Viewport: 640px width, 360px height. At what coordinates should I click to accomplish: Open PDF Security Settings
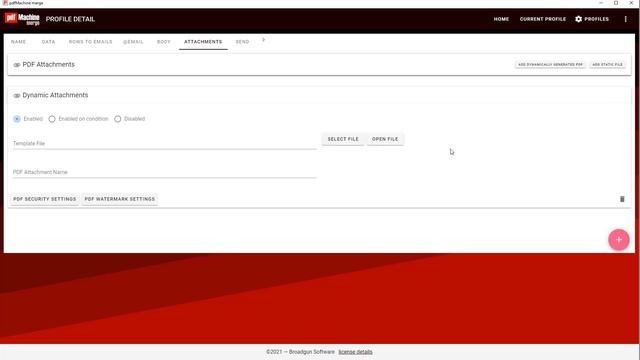coord(44,199)
